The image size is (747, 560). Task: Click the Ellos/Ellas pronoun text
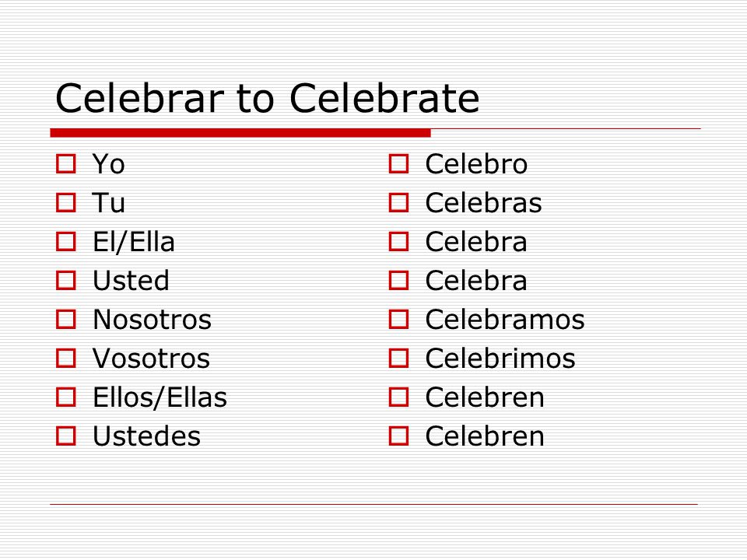tap(160, 397)
